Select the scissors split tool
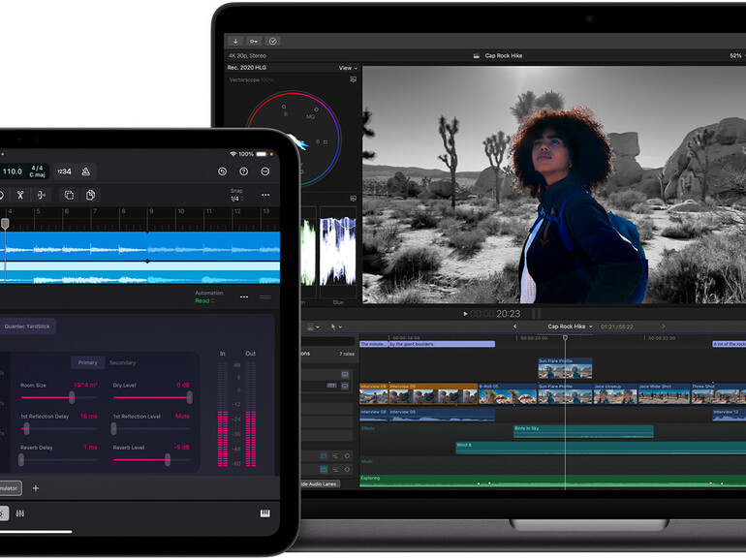This screenshot has width=746, height=560. pos(20,195)
